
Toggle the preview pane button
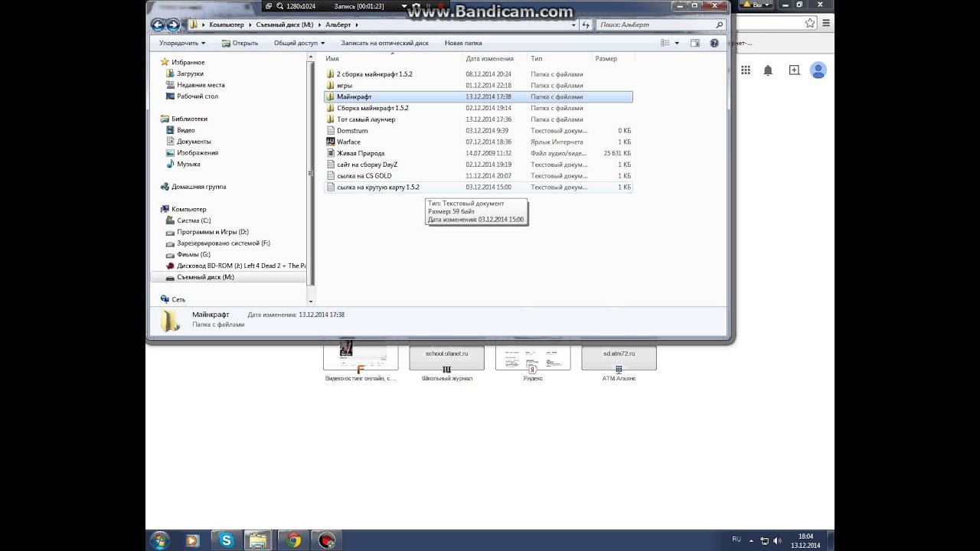[695, 43]
